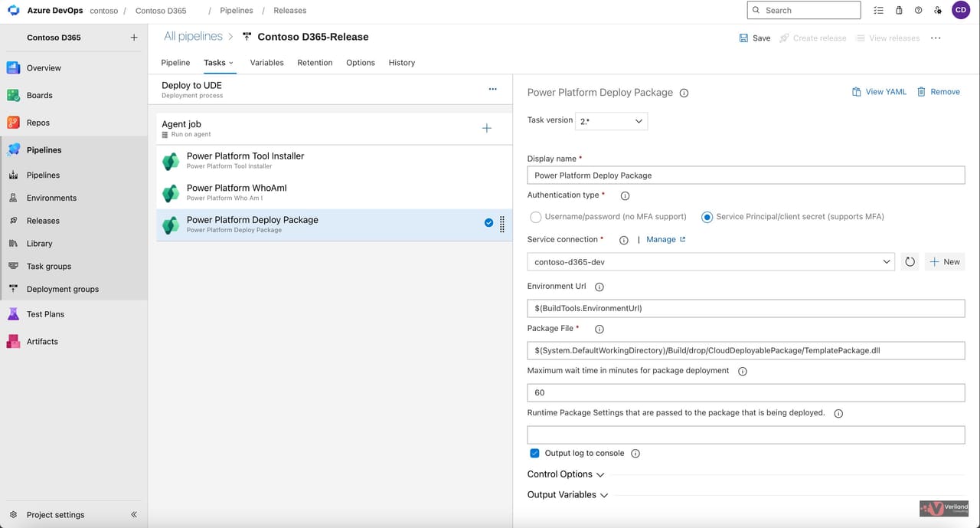Remove the selected task
The image size is (980, 528).
(x=938, y=92)
